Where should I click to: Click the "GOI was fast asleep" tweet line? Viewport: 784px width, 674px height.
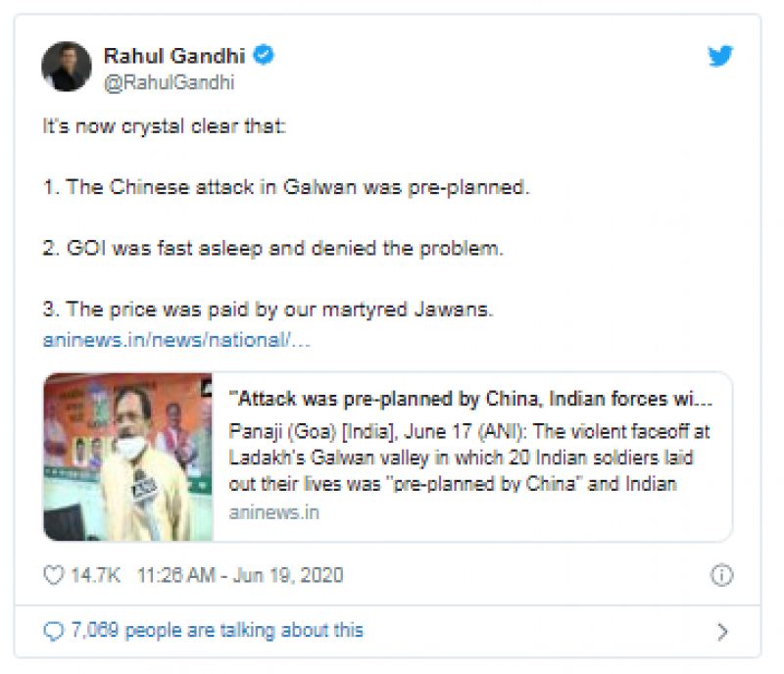(x=272, y=249)
